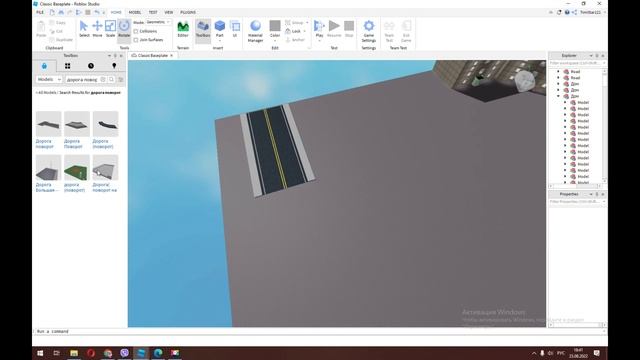640x360 pixels.
Task: Open the Toolbox filter options icon
Action: 121,80
